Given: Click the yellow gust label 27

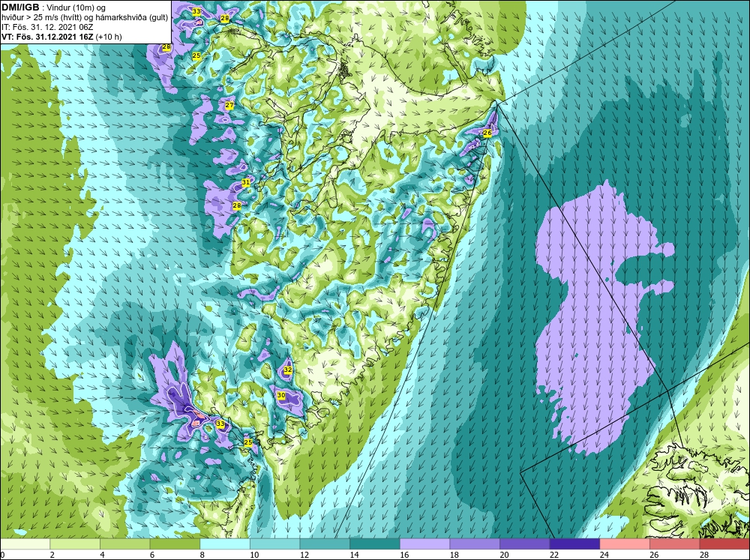Looking at the screenshot, I should (229, 105).
